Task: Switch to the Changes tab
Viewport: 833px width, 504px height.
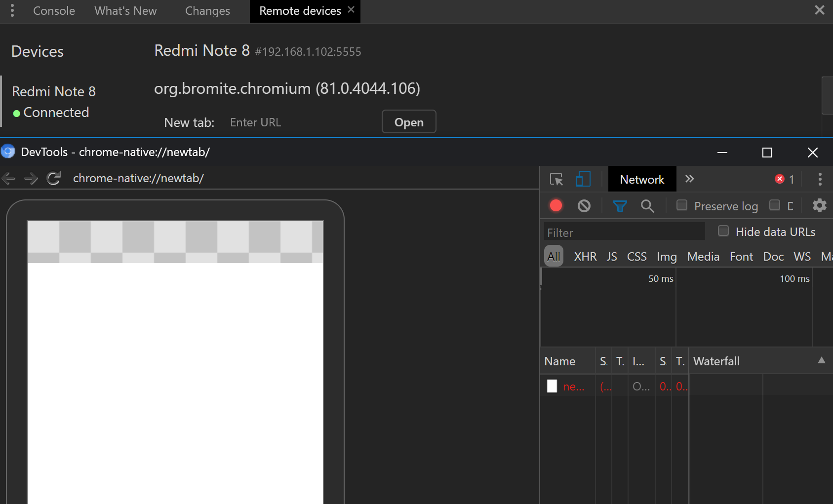Action: pyautogui.click(x=207, y=11)
